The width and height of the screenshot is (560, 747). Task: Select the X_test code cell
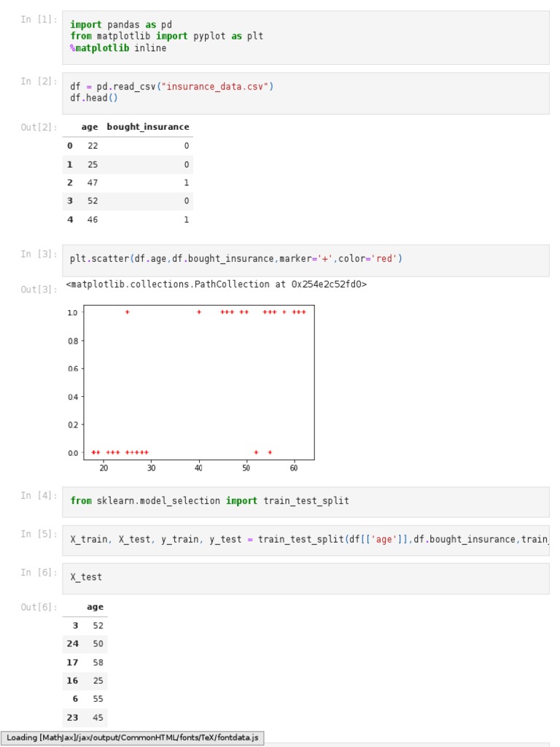coord(306,578)
